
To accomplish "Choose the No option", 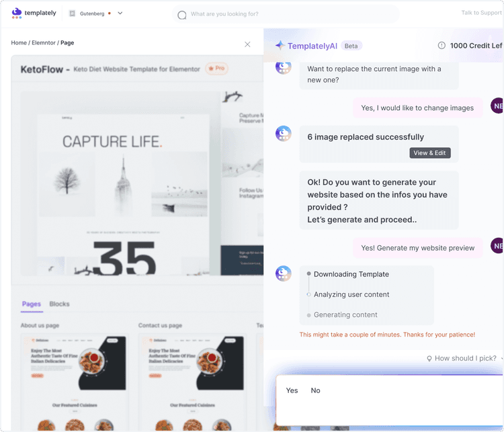I will click(315, 390).
